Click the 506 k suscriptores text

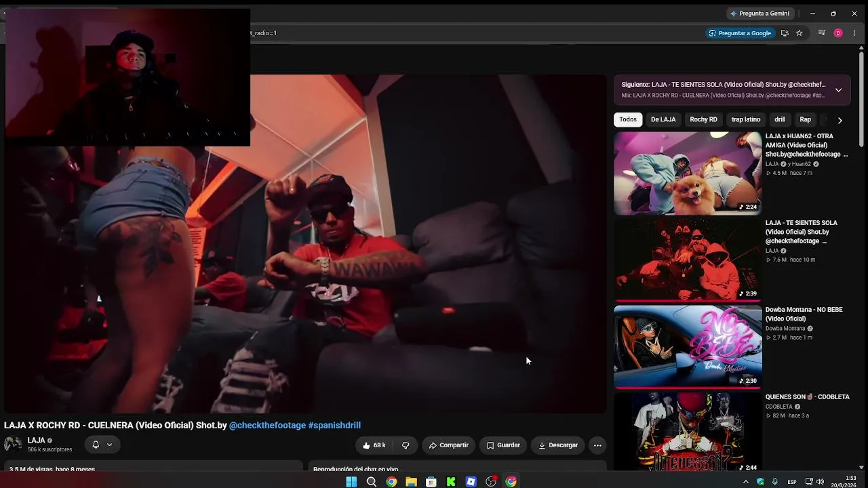click(50, 449)
